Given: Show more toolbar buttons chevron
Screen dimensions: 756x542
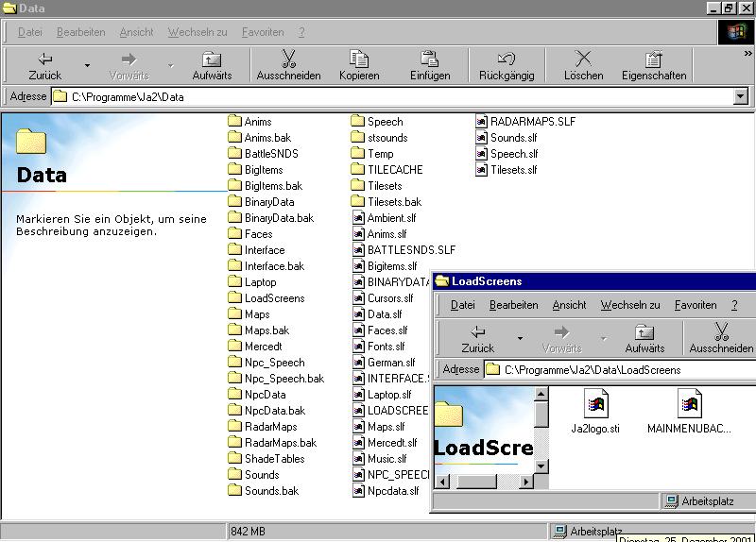Looking at the screenshot, I should coord(747,54).
